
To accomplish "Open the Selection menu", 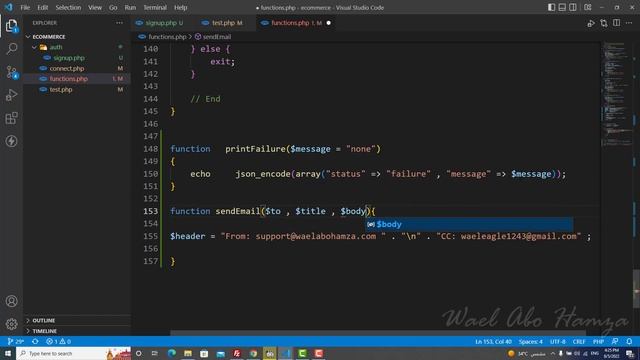I will pos(68,7).
